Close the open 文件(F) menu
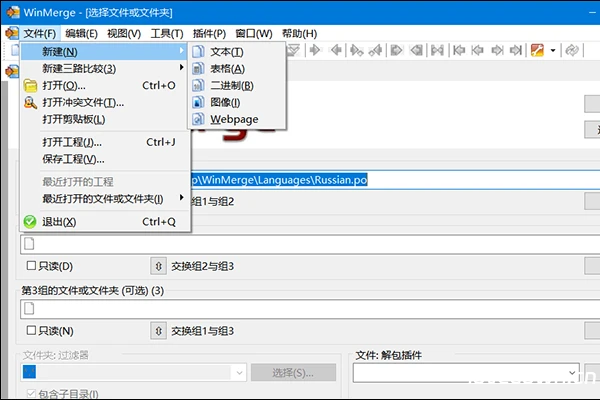600x400 pixels. [x=40, y=34]
